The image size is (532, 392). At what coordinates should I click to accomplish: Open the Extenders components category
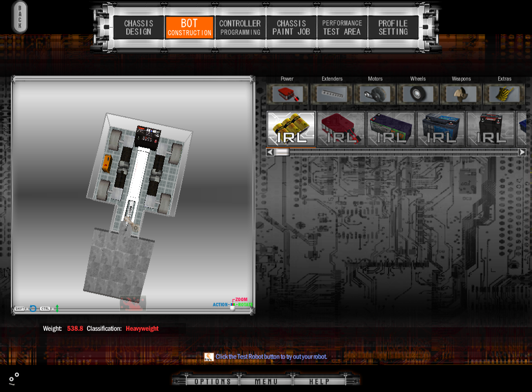(331, 94)
